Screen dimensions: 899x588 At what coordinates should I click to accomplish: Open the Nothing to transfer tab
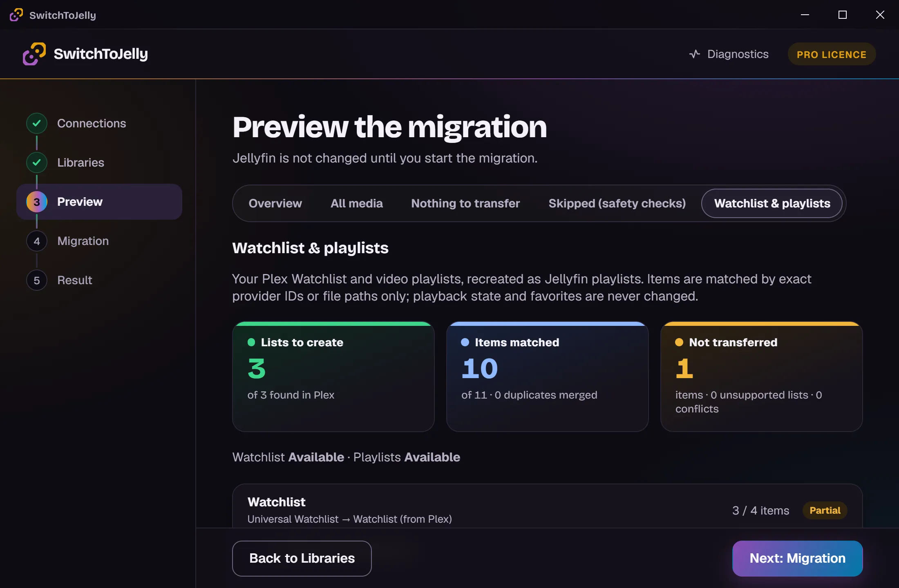(465, 203)
